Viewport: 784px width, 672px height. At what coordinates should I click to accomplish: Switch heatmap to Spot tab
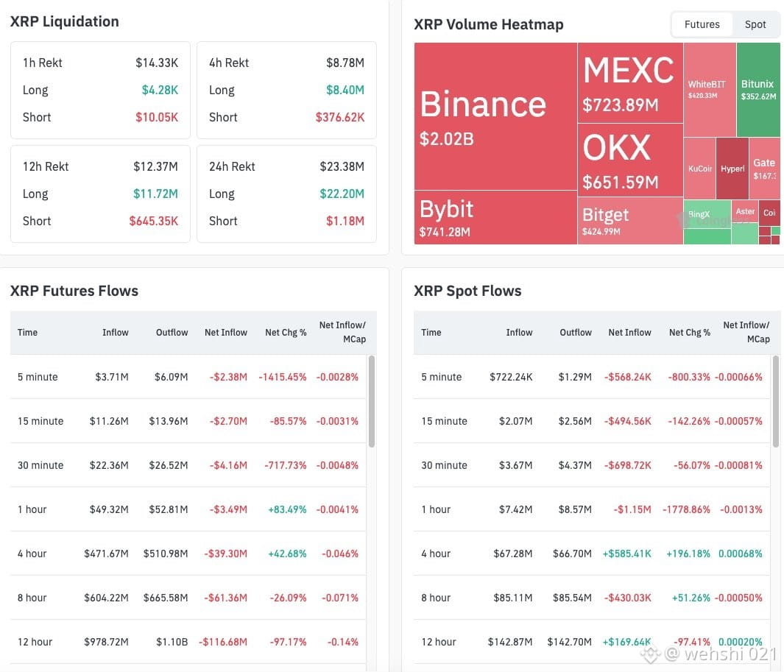coord(755,24)
